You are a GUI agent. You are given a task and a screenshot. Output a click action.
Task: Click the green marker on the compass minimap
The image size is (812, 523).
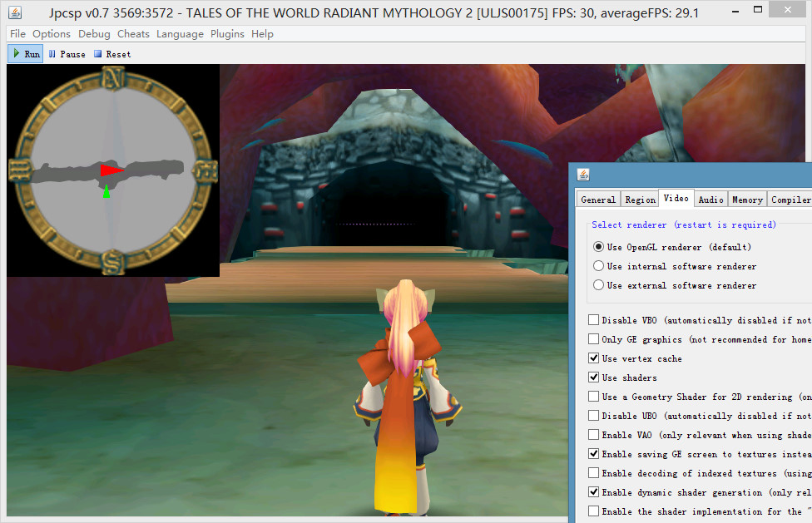tap(106, 191)
